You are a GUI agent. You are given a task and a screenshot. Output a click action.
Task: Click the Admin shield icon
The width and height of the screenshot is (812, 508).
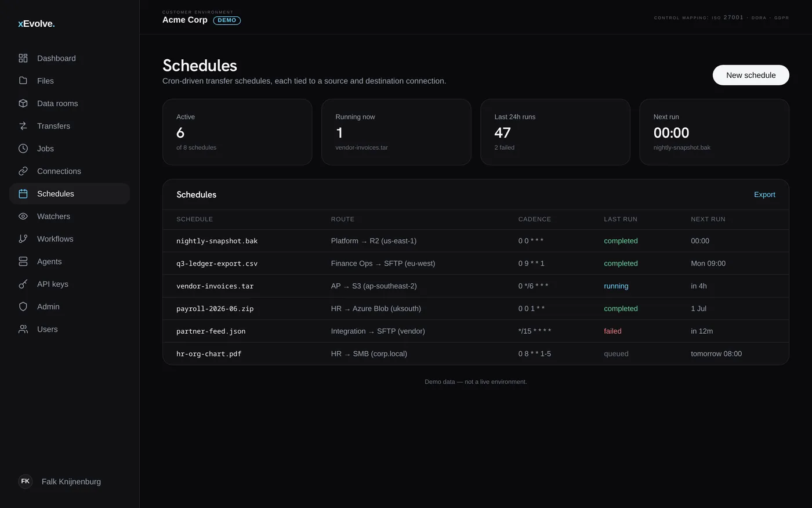(23, 307)
